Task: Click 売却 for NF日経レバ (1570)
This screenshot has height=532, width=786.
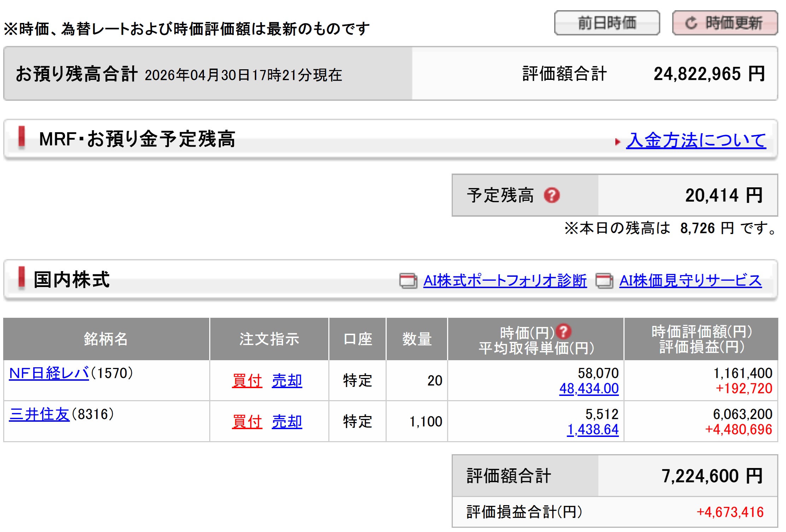Action: coord(287,381)
